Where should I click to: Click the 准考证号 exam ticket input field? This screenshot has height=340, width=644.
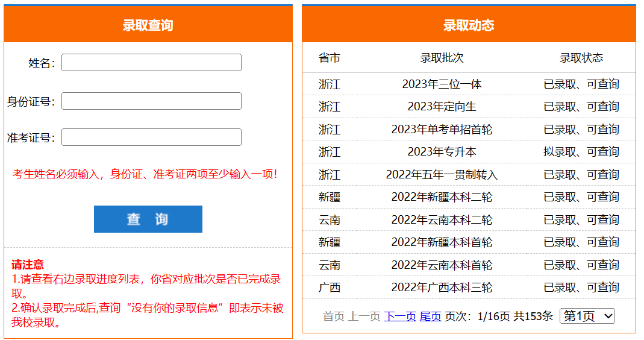(x=151, y=137)
